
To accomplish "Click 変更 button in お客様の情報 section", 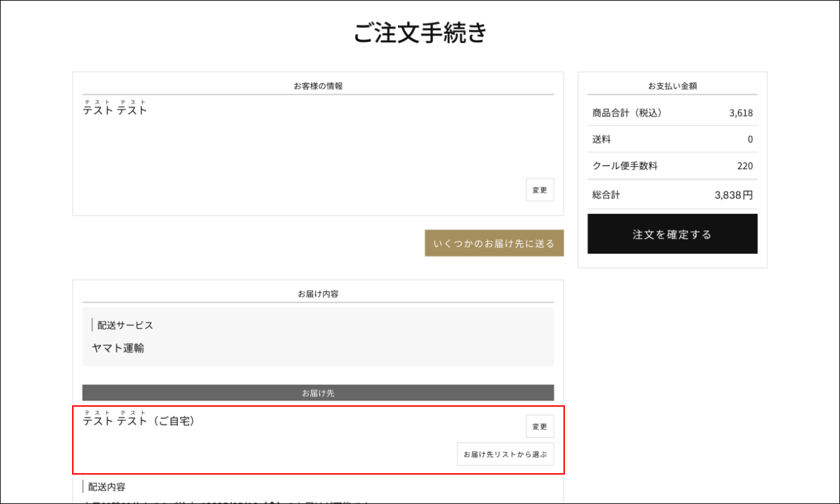I will tap(539, 190).
